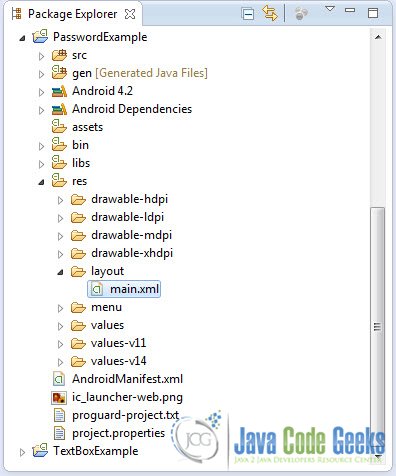Collapse the PasswordExample project node

[x=22, y=38]
